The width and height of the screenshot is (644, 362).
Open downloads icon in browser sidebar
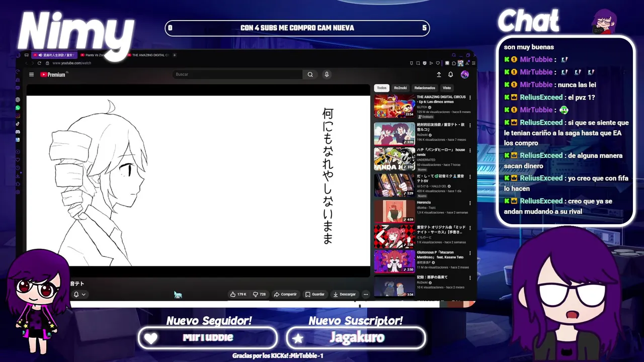pyautogui.click(x=18, y=176)
